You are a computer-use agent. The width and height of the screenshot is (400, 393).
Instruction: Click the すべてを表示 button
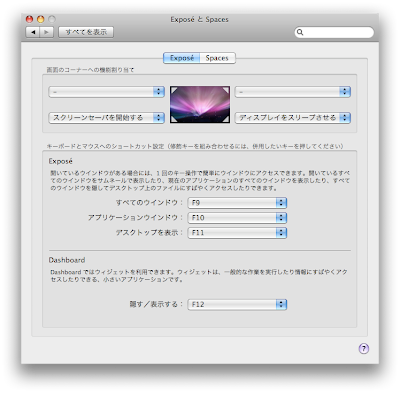coord(86,32)
